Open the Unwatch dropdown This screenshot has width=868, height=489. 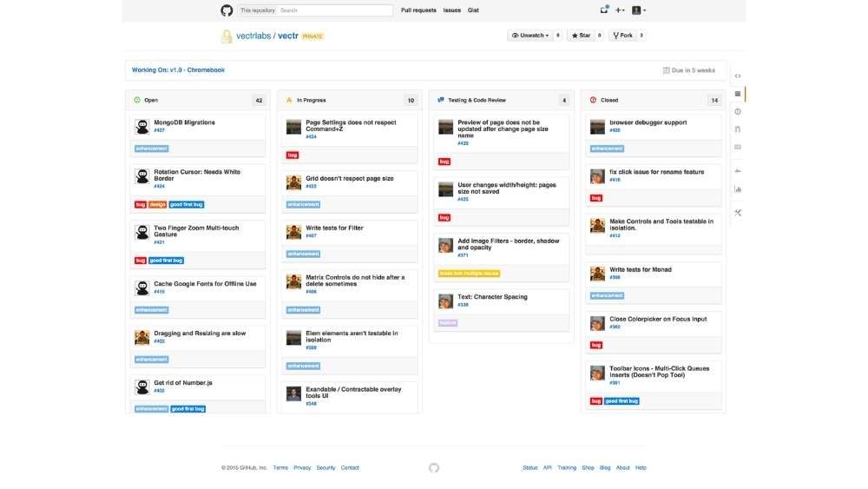click(x=529, y=36)
